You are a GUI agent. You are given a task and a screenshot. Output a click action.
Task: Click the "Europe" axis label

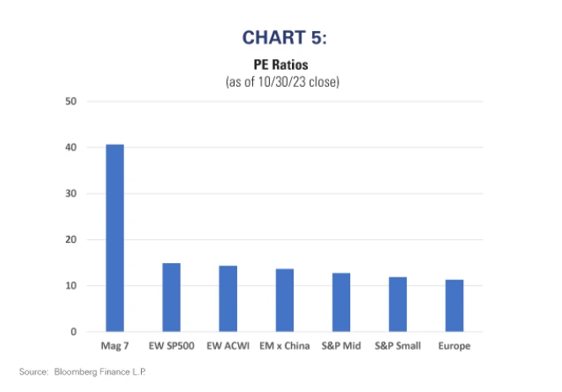tap(454, 346)
